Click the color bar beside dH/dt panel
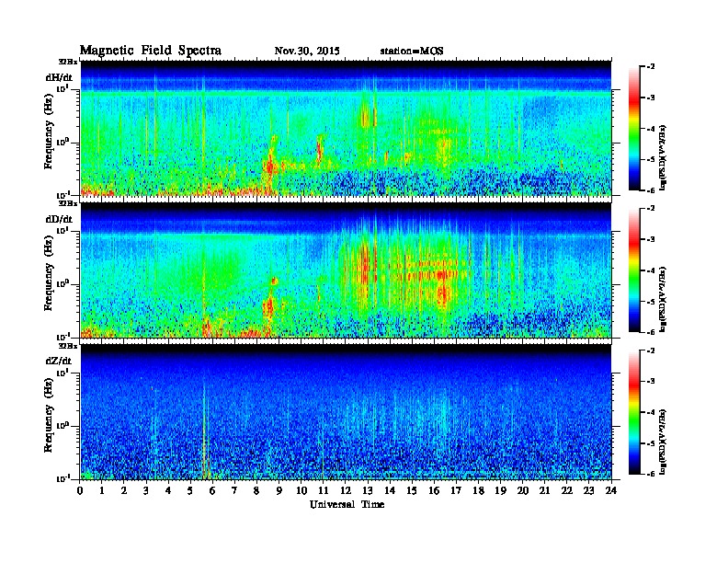Image resolution: width=728 pixels, height=563 pixels. [x=634, y=128]
